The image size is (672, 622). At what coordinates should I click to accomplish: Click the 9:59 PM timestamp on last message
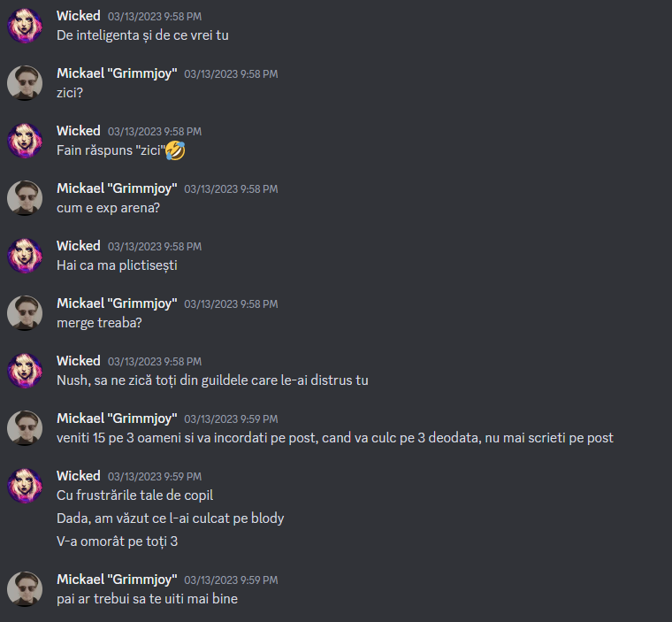click(231, 580)
